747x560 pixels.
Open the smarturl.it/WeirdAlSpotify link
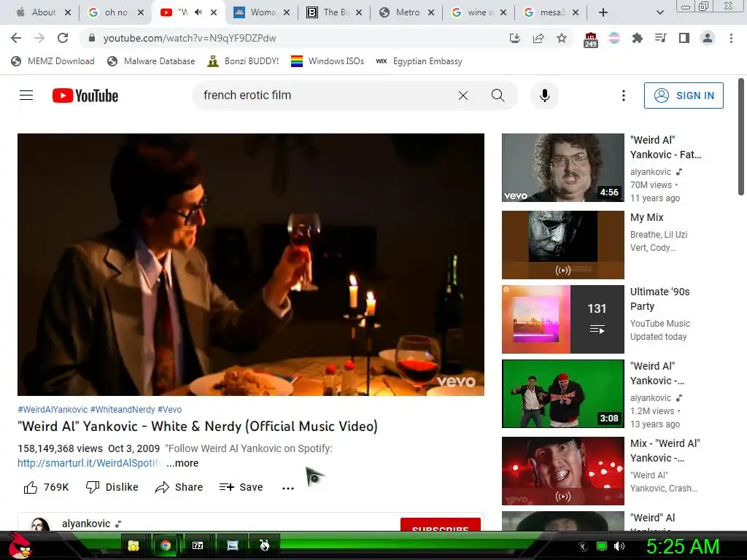pos(88,463)
